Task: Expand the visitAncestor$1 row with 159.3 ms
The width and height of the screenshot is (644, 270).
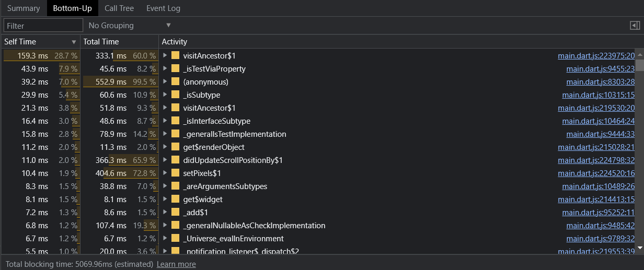Action: point(165,55)
